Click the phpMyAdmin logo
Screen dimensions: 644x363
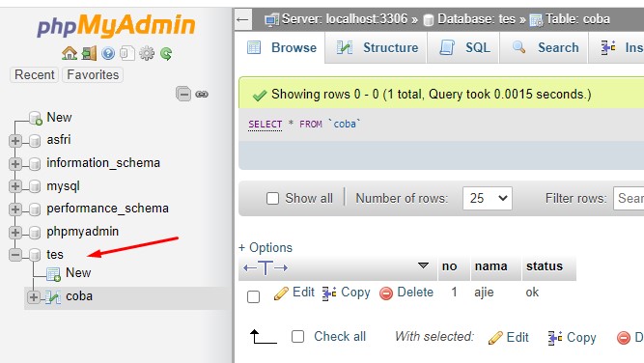pyautogui.click(x=116, y=25)
